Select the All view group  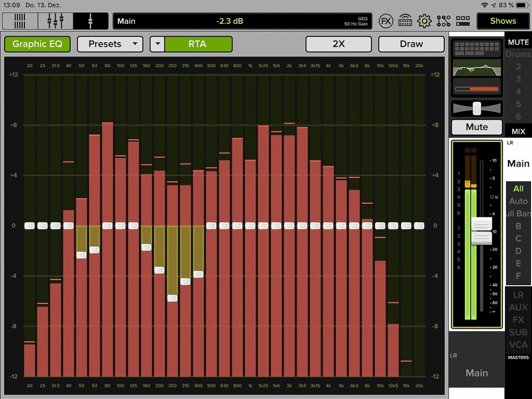pyautogui.click(x=518, y=188)
